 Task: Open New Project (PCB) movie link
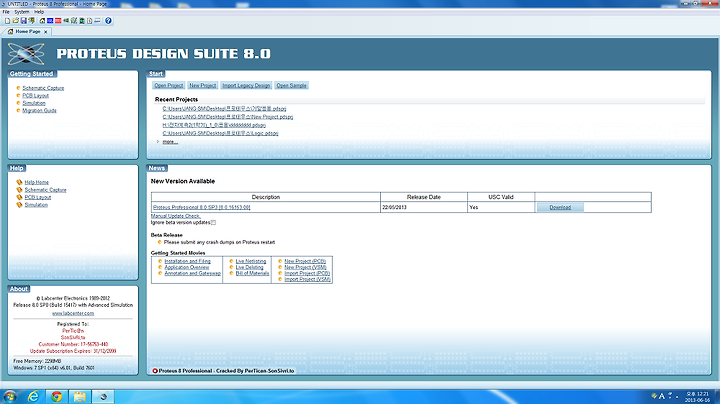(305, 261)
